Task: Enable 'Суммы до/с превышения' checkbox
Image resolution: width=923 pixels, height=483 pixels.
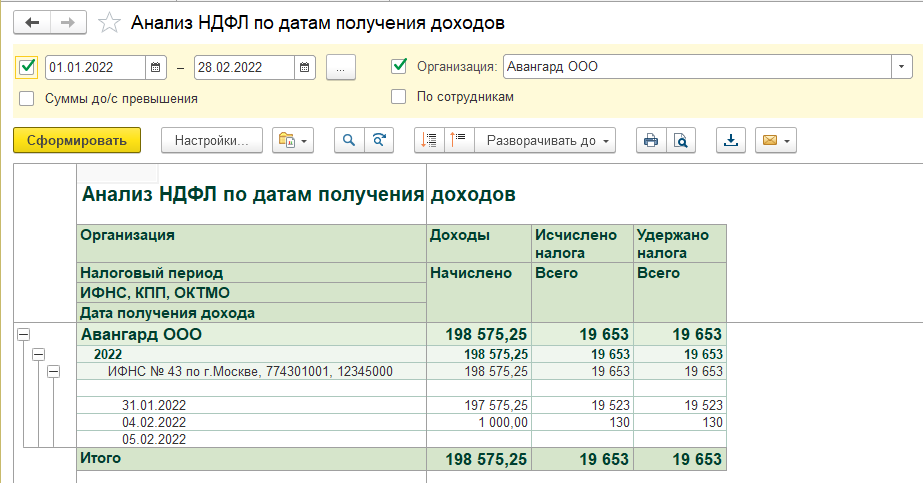Action: click(27, 98)
